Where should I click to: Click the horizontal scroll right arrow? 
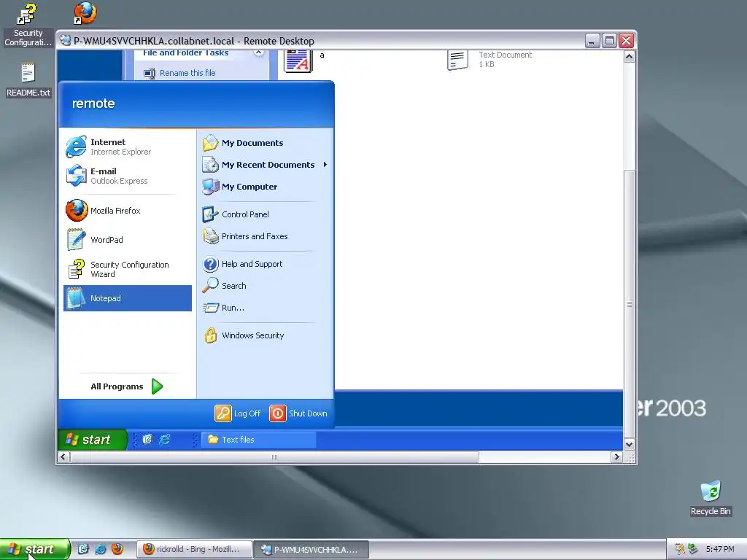616,457
